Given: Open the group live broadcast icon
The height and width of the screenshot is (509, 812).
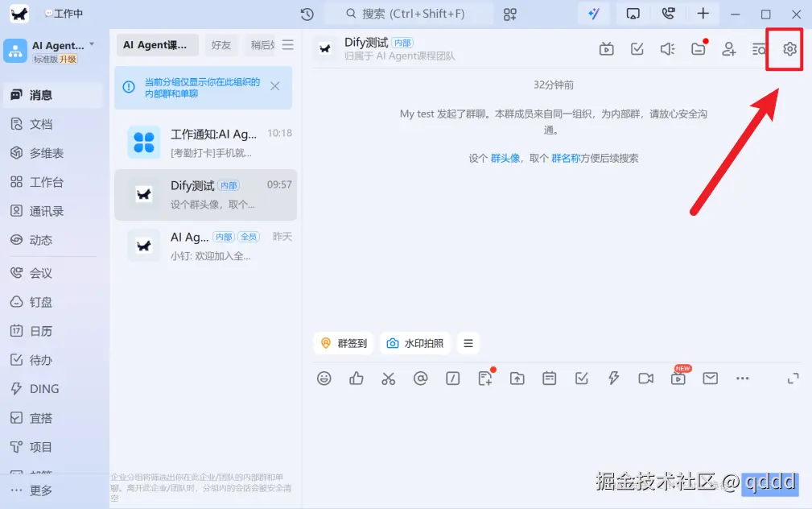Looking at the screenshot, I should click(607, 48).
